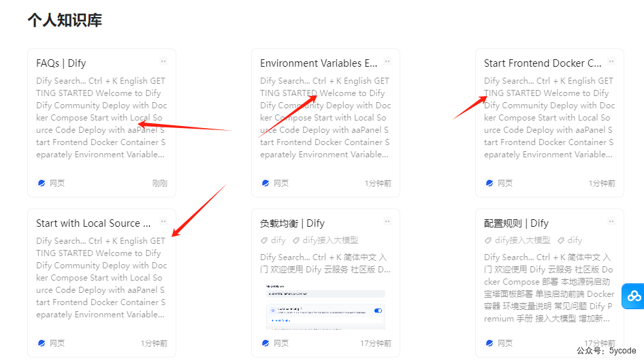
Task: Click the '刚刚' timestamp on FAQs card
Action: coord(160,183)
